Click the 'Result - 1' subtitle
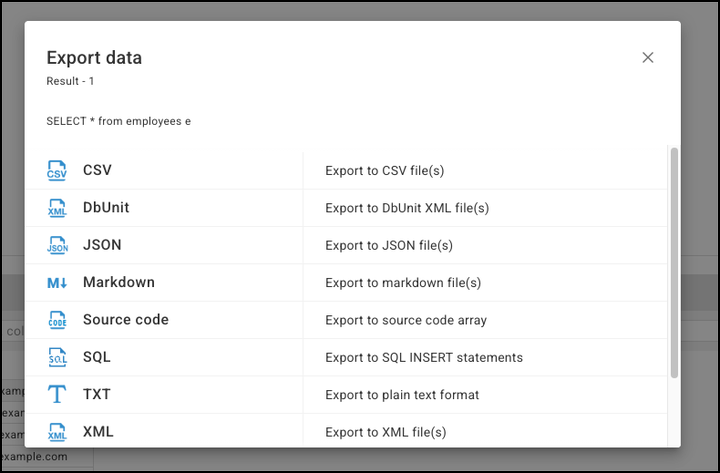This screenshot has height=473, width=720. pyautogui.click(x=70, y=81)
